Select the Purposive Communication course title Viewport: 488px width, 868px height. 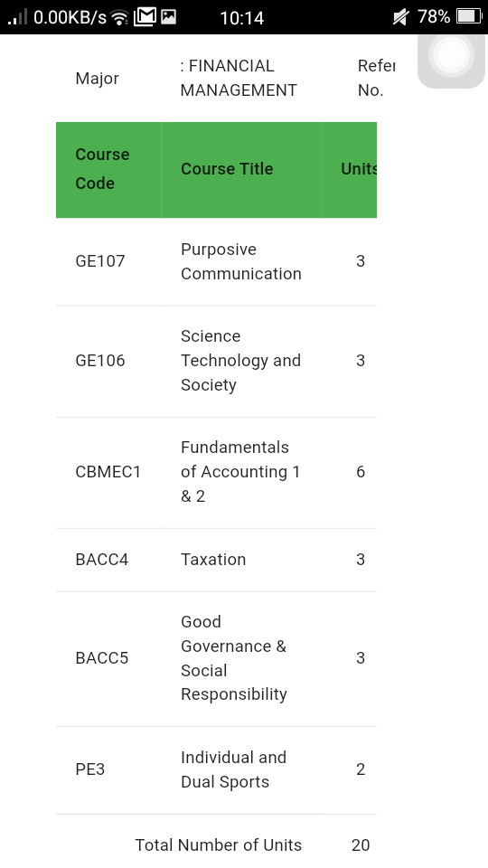pos(240,261)
